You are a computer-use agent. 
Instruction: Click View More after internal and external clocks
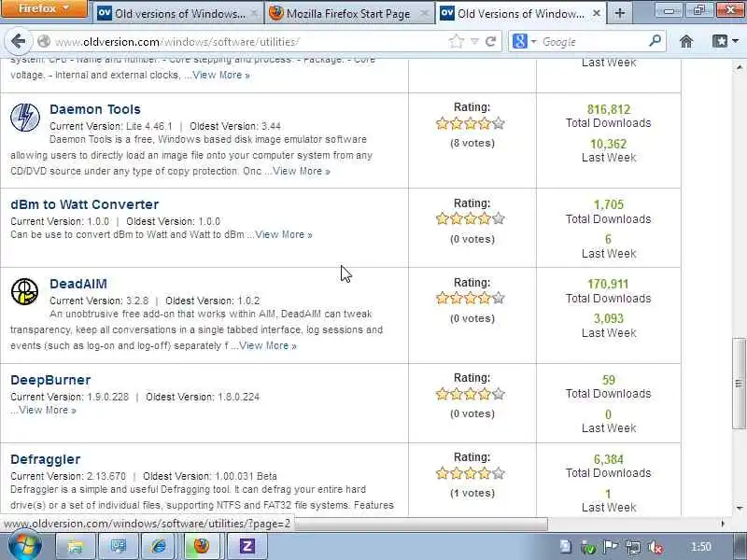(221, 75)
